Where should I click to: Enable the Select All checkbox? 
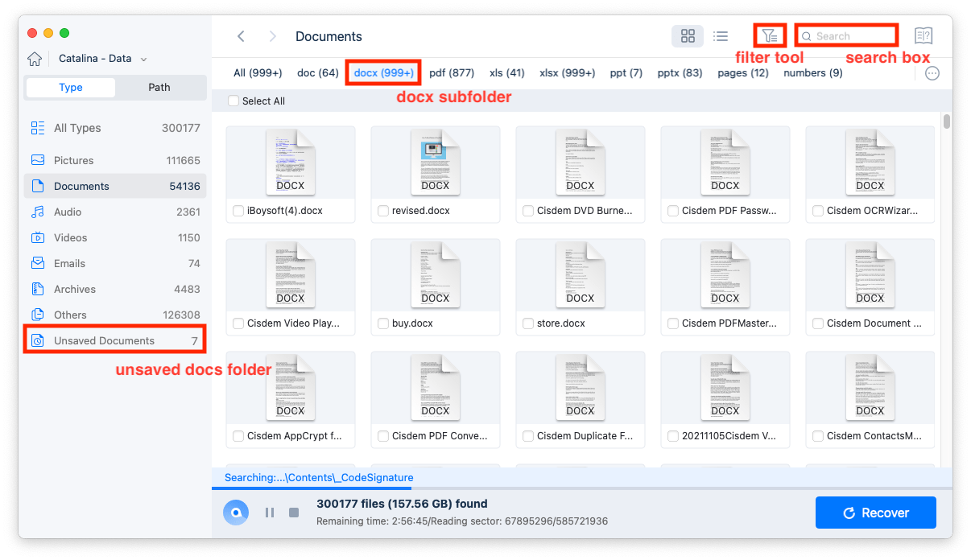(233, 101)
